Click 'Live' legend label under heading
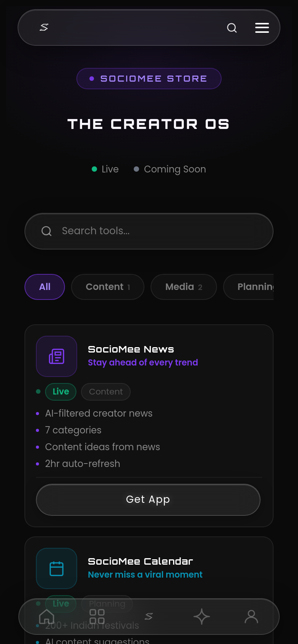Viewport: 298px width, 644px height. pos(110,169)
